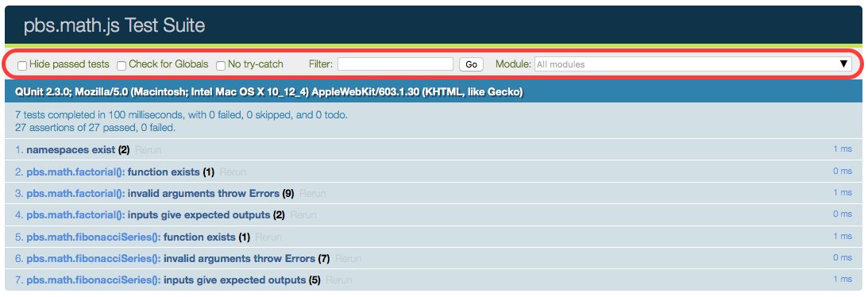Click the 1 ms runtime of test 7
Image resolution: width=868 pixels, height=297 pixels.
click(843, 280)
